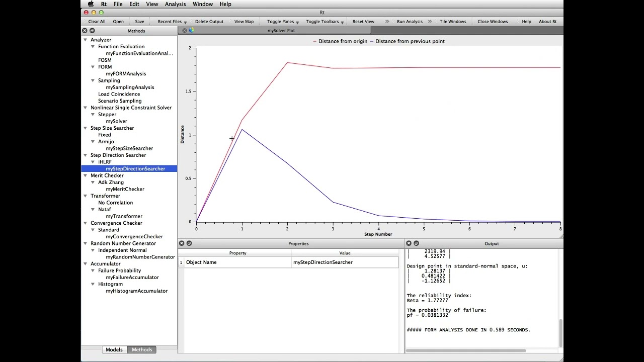This screenshot has width=644, height=362.
Task: Collapse the Histogram node arrow
Action: coord(93,284)
